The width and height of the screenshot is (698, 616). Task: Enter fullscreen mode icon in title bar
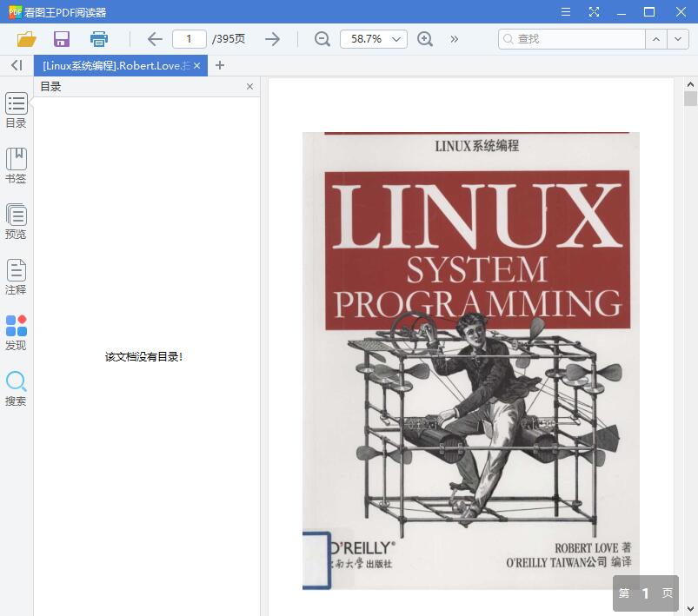click(594, 12)
